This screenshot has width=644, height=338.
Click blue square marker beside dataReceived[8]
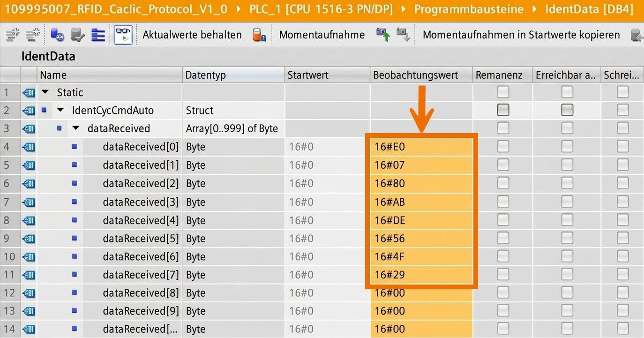click(74, 293)
